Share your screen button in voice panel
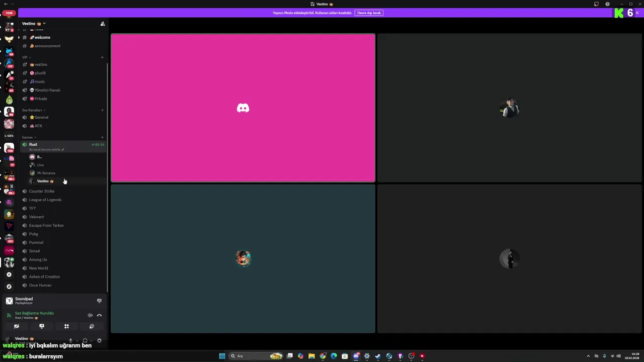 pos(42,326)
